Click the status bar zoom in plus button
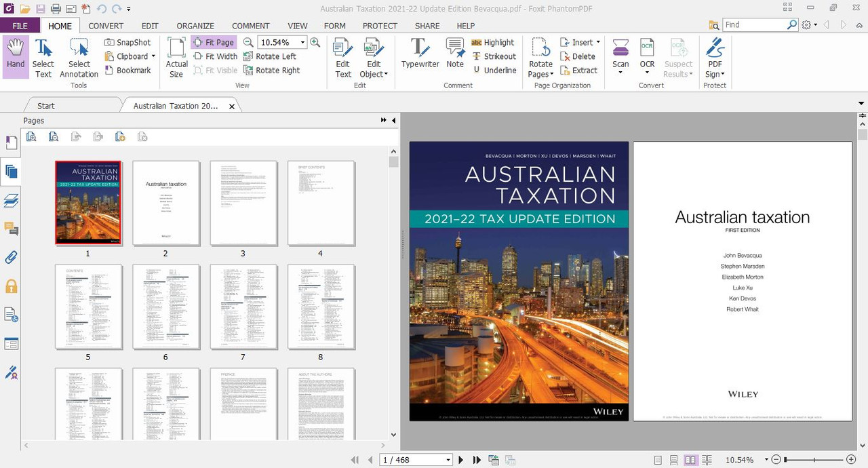The width and height of the screenshot is (868, 468). pos(851,460)
